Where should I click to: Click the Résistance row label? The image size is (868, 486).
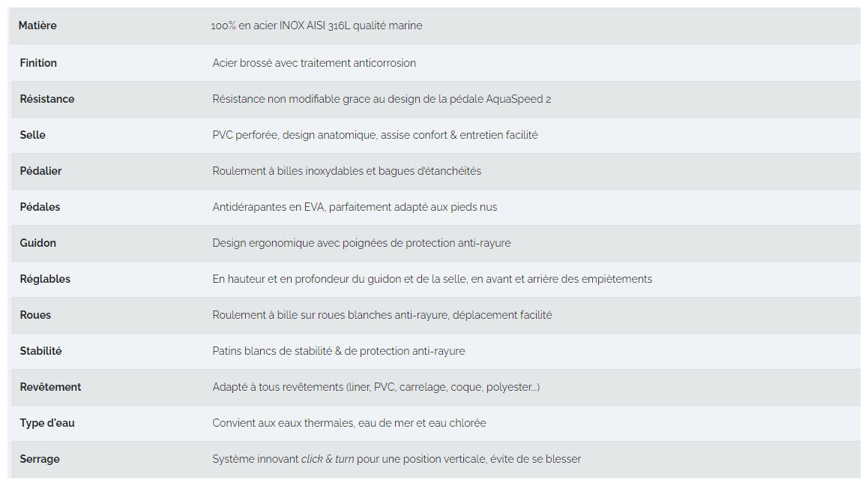point(47,99)
